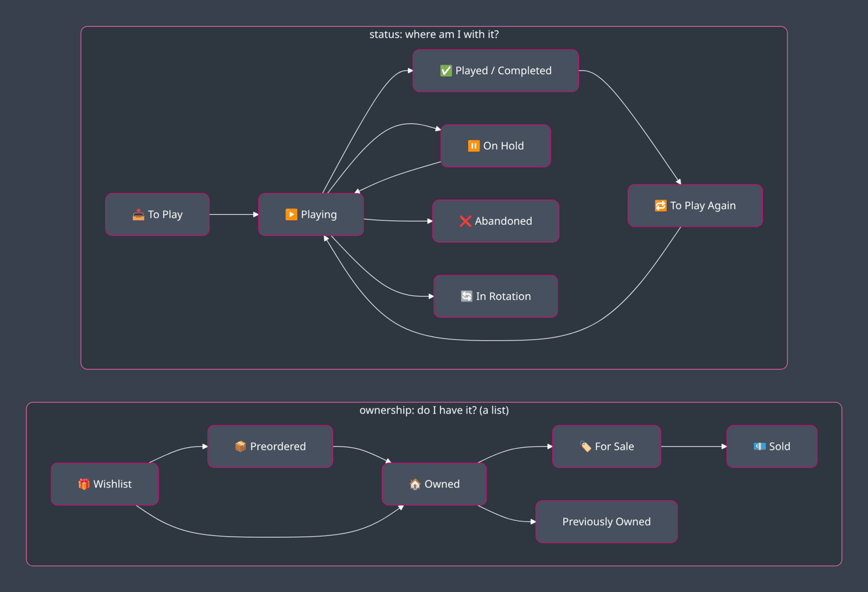This screenshot has width=868, height=592.
Task: Click the house icon on Owned
Action: point(415,484)
